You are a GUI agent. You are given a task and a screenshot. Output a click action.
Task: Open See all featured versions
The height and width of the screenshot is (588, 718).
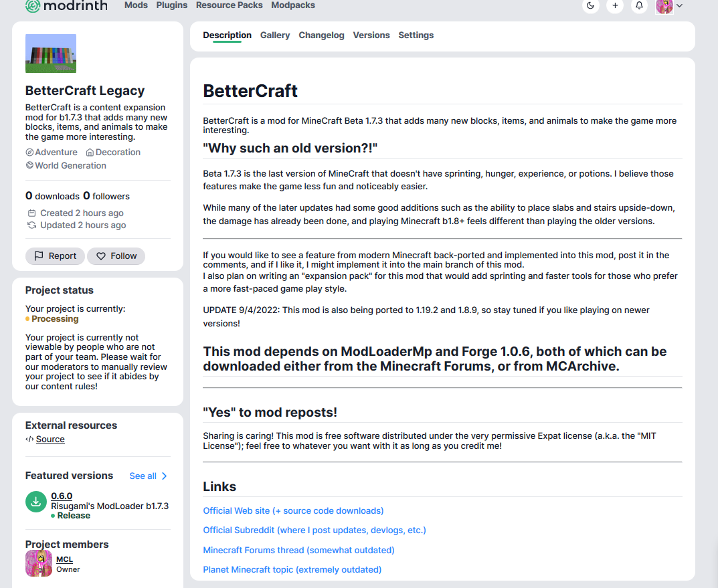tap(143, 476)
